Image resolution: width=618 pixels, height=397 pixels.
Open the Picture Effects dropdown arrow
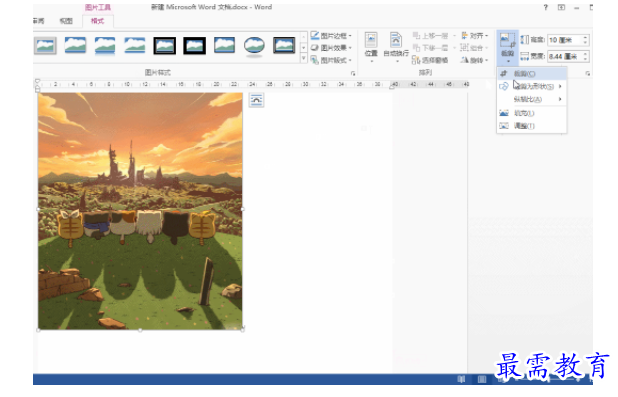pos(350,48)
